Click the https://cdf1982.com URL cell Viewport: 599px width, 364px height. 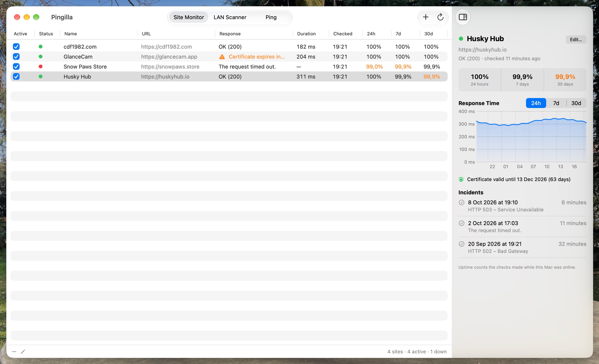click(x=167, y=47)
